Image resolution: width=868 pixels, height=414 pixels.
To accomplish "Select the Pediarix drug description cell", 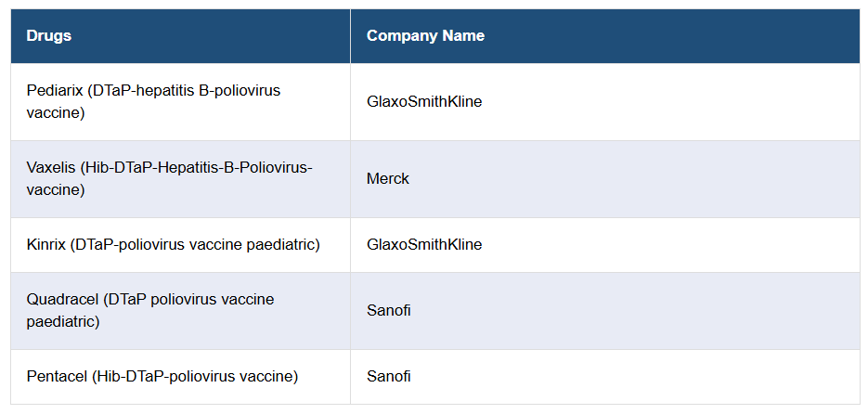I will [153, 102].
